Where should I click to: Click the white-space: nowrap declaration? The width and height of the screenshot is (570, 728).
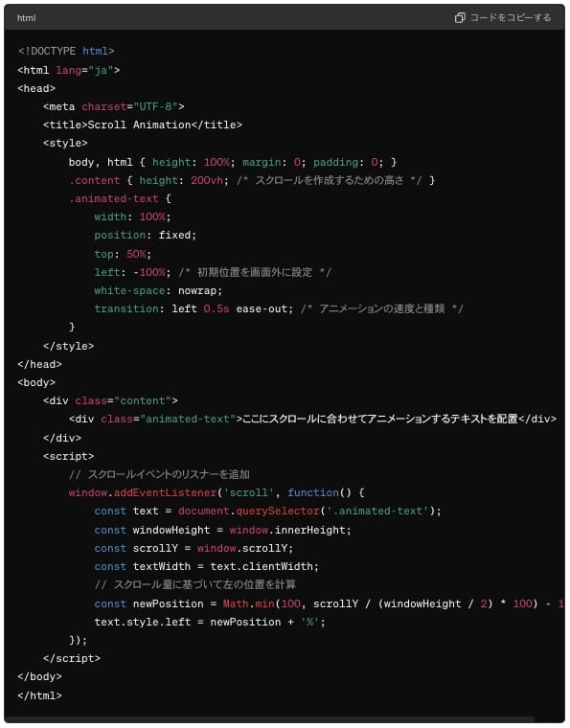pos(158,290)
